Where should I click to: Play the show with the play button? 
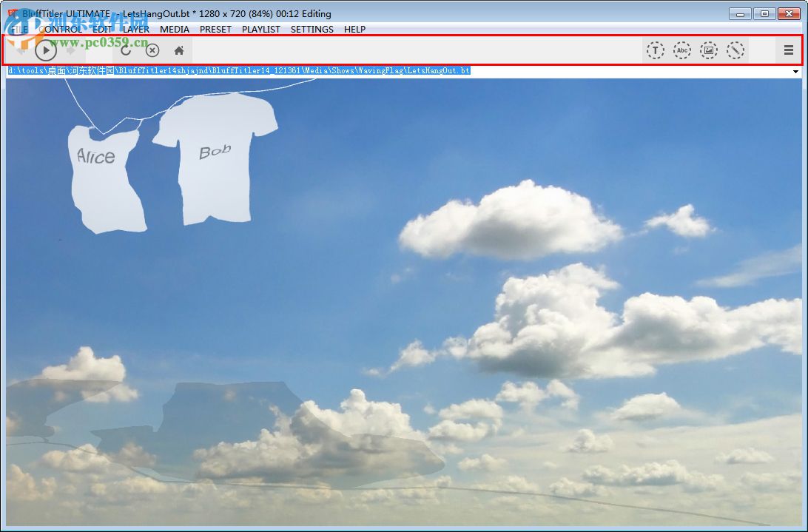pos(46,50)
